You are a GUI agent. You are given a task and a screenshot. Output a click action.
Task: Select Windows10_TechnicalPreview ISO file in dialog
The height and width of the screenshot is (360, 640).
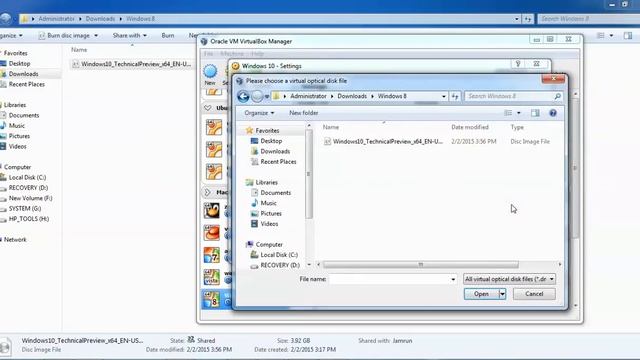click(x=384, y=142)
